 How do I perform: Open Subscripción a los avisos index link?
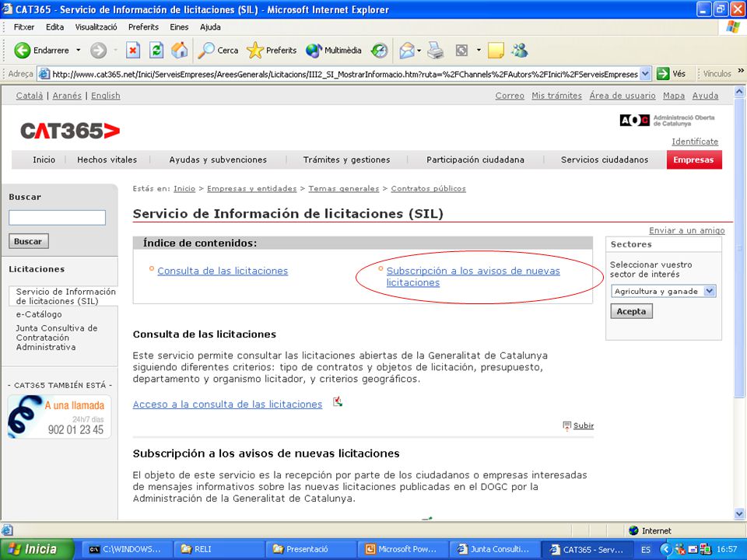[473, 277]
